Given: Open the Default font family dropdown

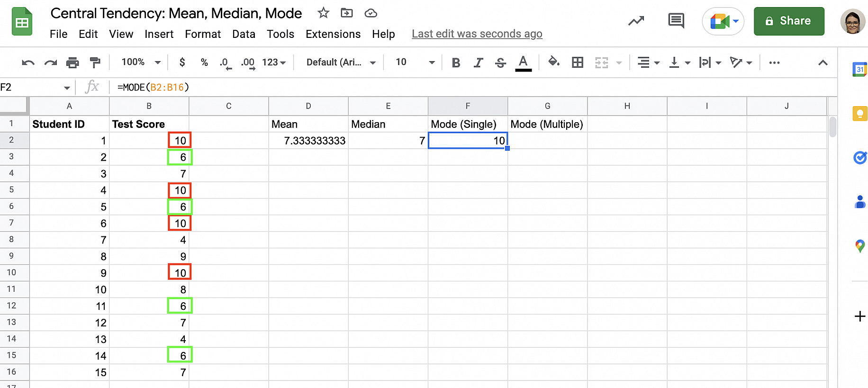Looking at the screenshot, I should pyautogui.click(x=341, y=62).
